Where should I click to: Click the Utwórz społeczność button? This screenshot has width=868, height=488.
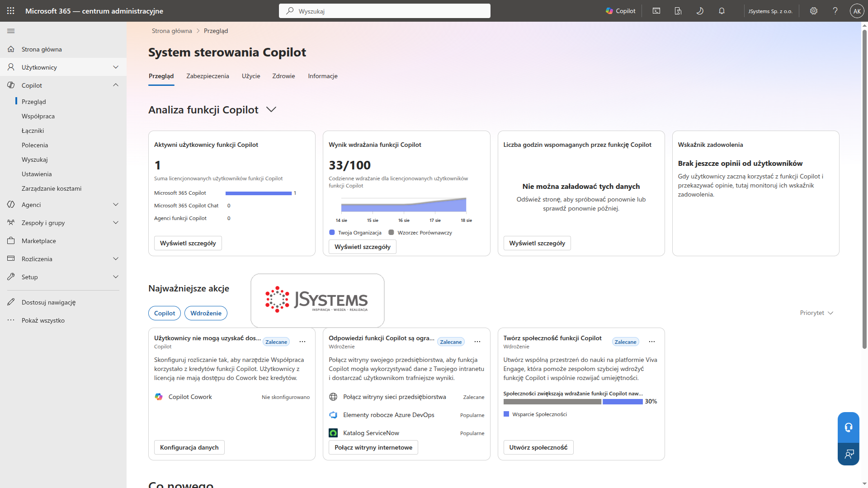click(x=538, y=447)
